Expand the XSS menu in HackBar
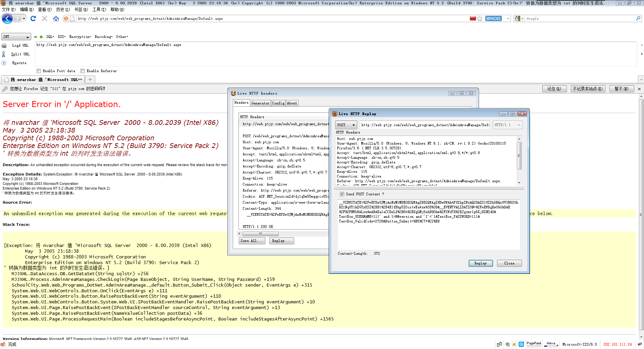The height and width of the screenshot is (349, 644). pos(62,37)
